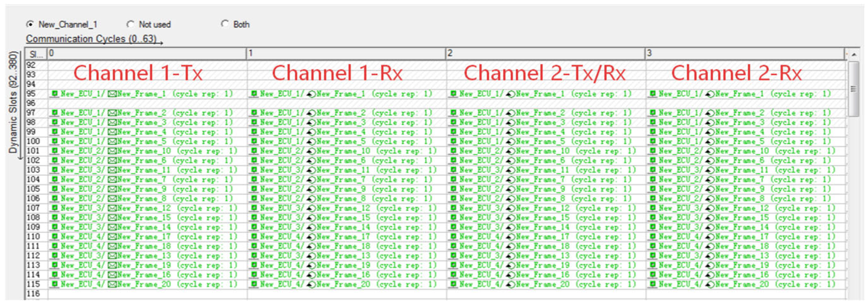Click the vertical scrollbar thumb

click(x=854, y=89)
